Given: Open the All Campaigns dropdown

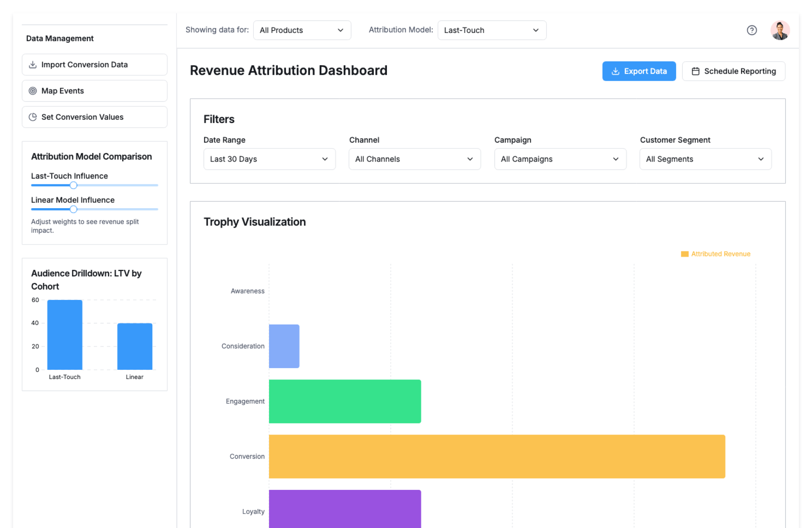Looking at the screenshot, I should 560,159.
